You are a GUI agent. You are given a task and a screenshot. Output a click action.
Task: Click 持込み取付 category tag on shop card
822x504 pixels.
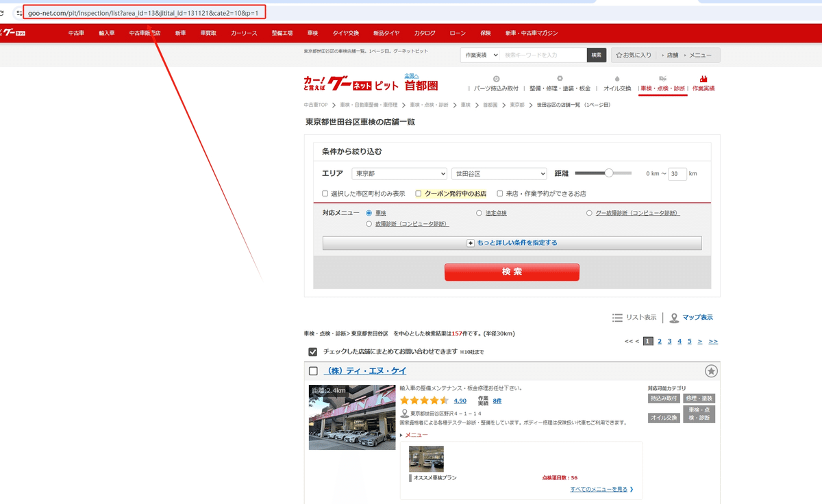click(664, 399)
